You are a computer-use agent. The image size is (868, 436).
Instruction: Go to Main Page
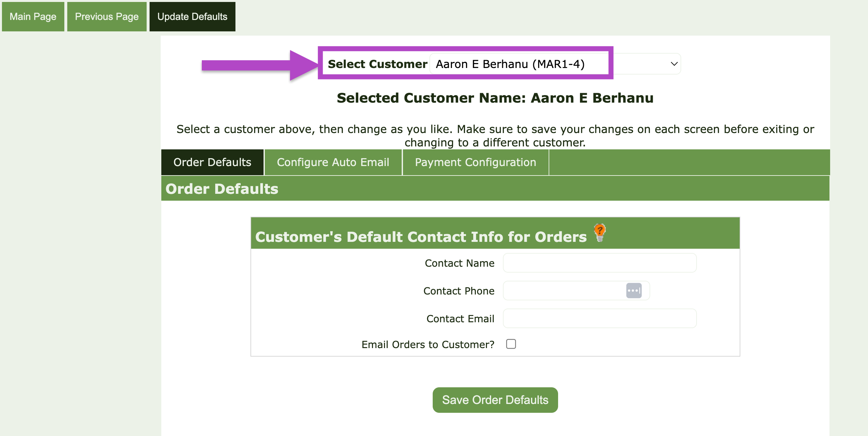(x=33, y=17)
